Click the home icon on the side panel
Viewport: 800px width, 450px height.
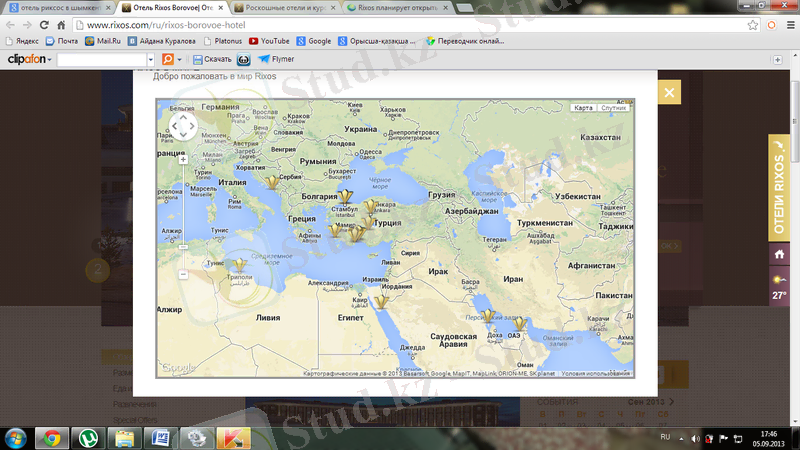[x=779, y=254]
